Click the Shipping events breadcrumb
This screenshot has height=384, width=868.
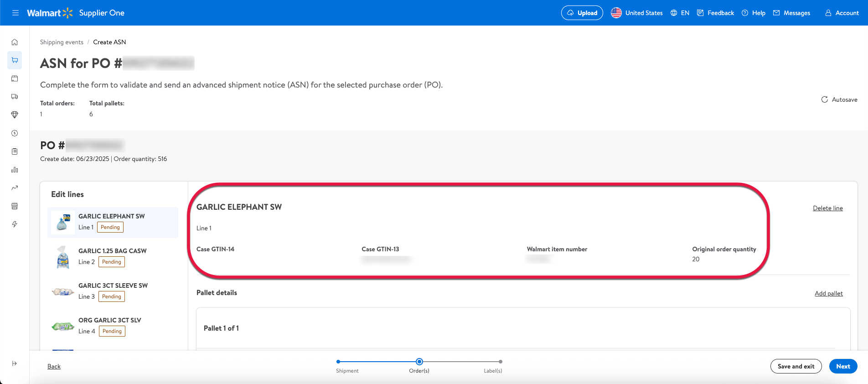62,42
